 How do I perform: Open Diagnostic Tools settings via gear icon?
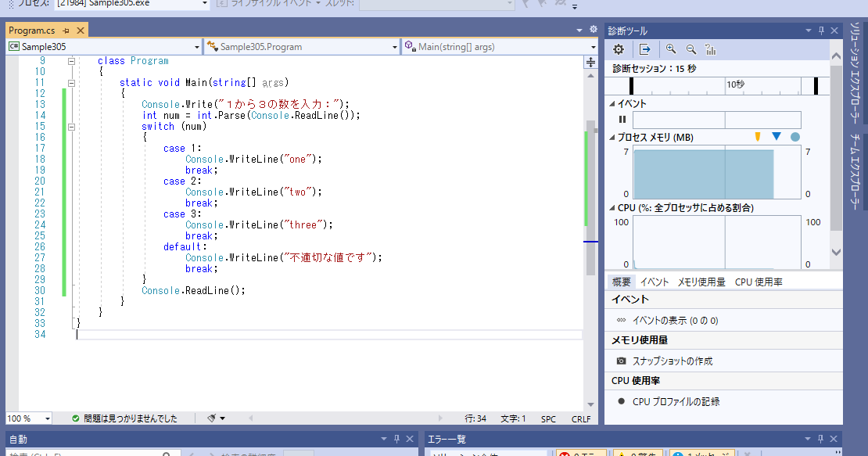tap(618, 48)
